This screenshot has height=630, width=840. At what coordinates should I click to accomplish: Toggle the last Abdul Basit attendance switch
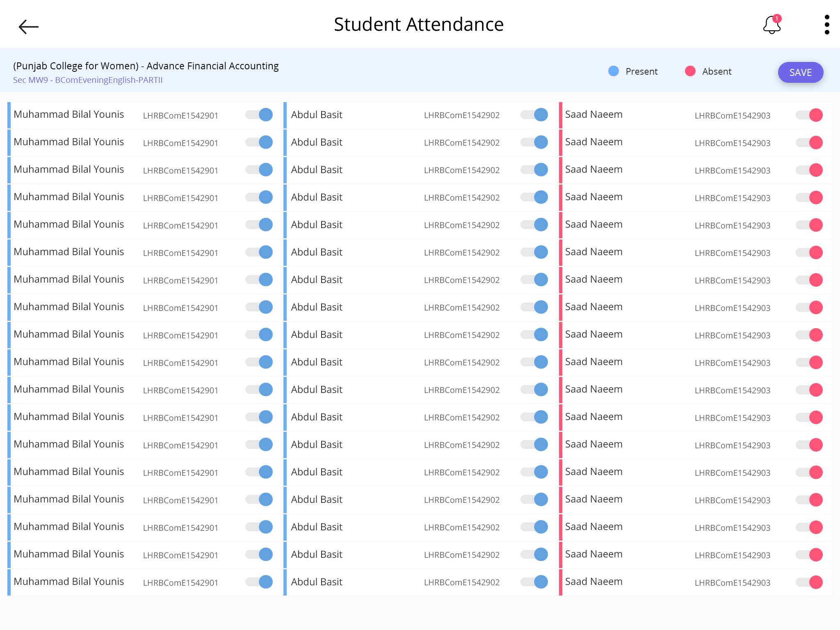click(534, 582)
